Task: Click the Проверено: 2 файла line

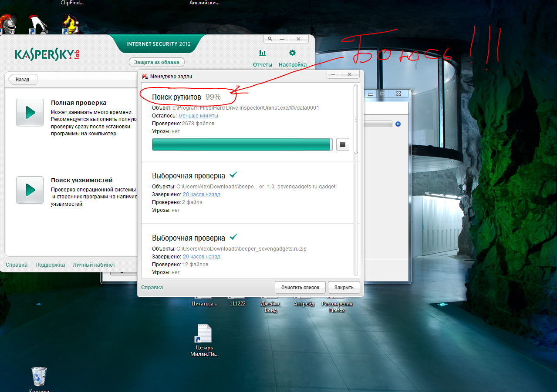Action: (x=177, y=202)
